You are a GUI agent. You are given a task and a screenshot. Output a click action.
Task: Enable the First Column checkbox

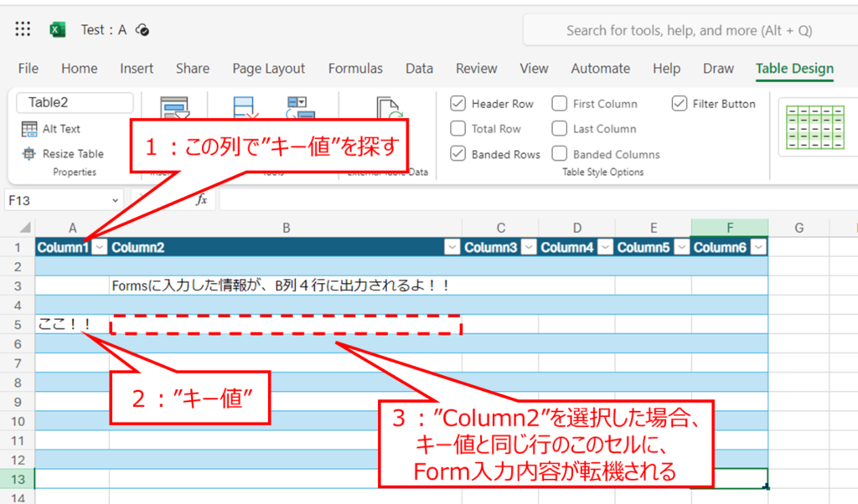point(559,104)
